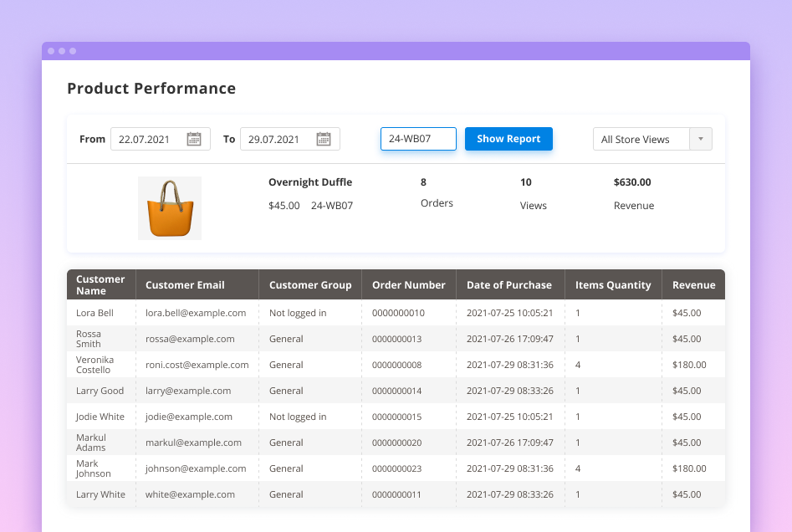The image size is (792, 532).
Task: Click the Overnight Duffle product image
Action: (x=169, y=207)
